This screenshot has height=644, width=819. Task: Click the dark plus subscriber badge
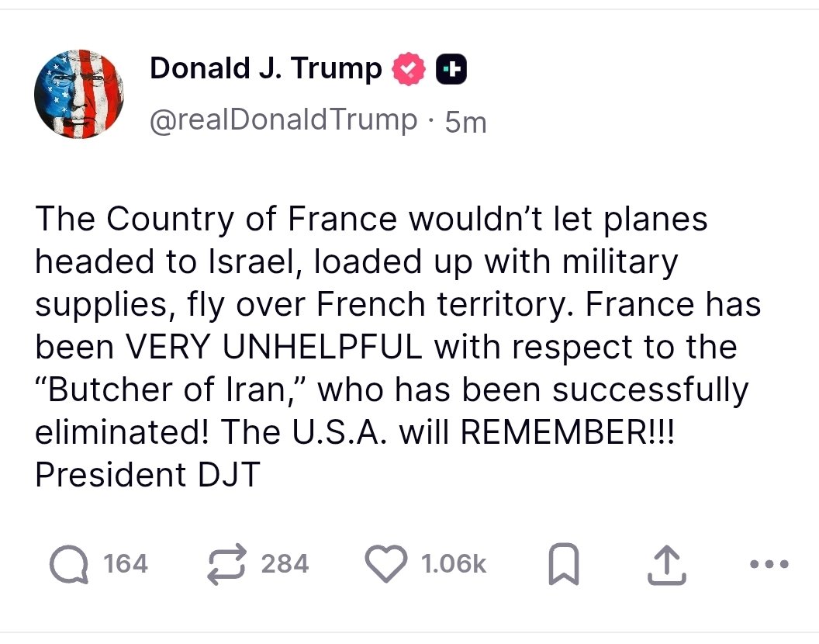tap(451, 69)
